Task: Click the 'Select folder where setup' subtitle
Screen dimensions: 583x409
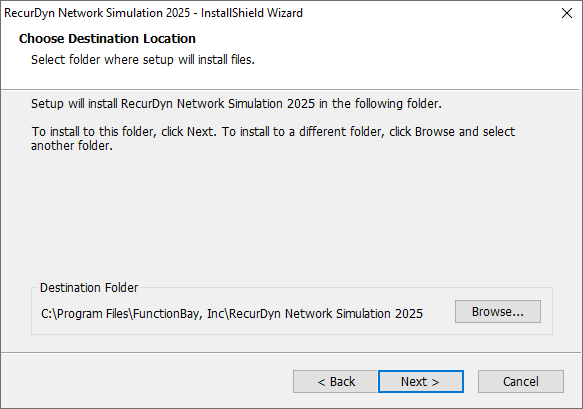Action: (143, 59)
